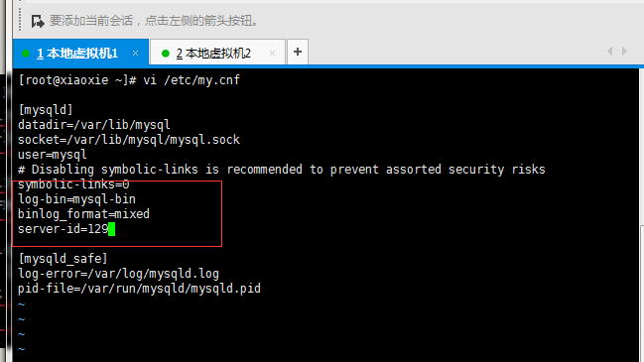
Task: Click the dotted toolbar drag handle
Action: (x=20, y=20)
